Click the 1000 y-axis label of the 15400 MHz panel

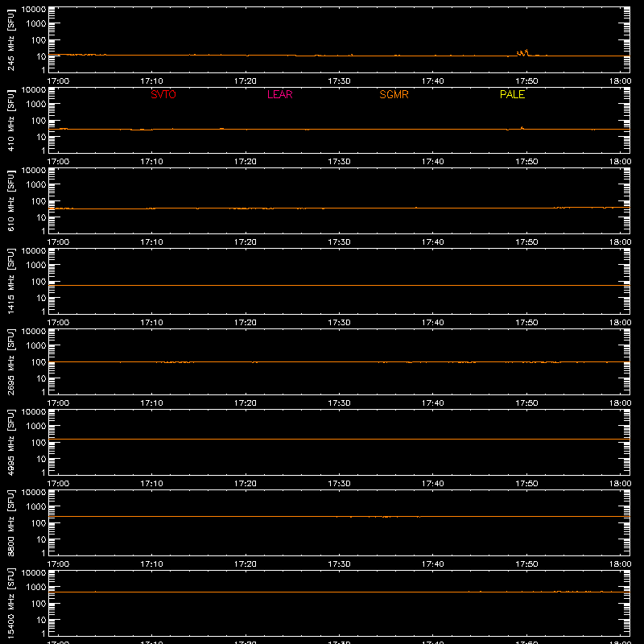pyautogui.click(x=35, y=587)
